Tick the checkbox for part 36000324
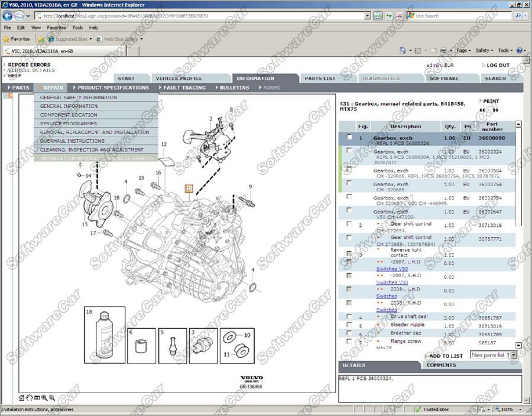Viewport: 532px width, 416px height. pos(349,151)
